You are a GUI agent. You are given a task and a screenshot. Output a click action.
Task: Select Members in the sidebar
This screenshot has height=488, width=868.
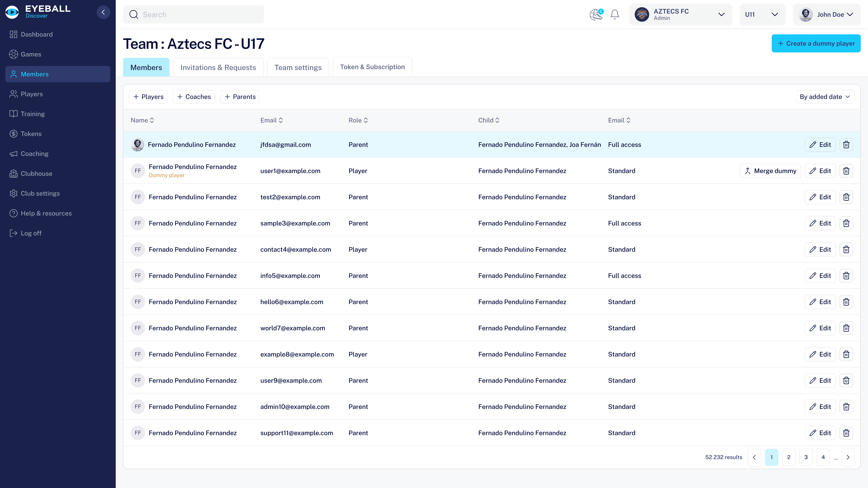58,74
